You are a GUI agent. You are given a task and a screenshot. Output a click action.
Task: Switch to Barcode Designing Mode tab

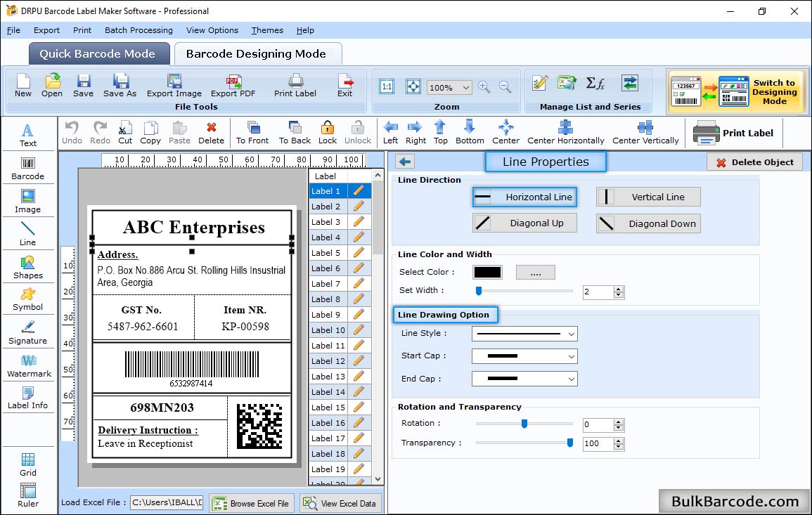click(x=257, y=54)
